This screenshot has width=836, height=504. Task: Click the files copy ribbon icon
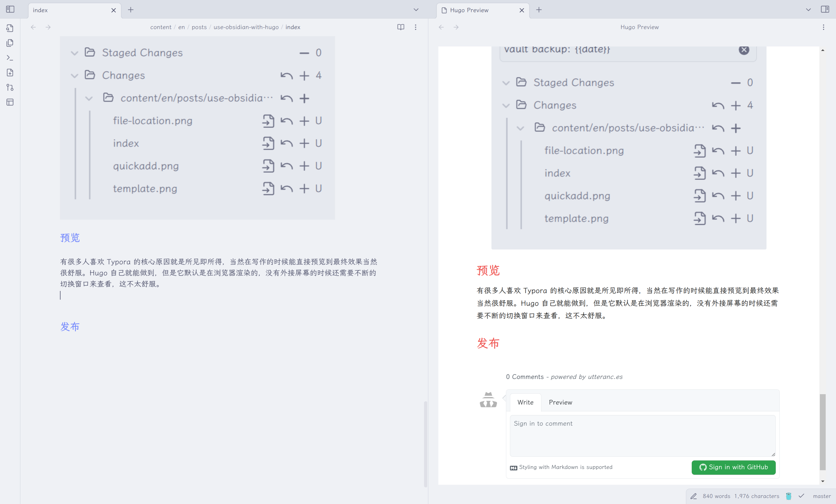click(10, 43)
